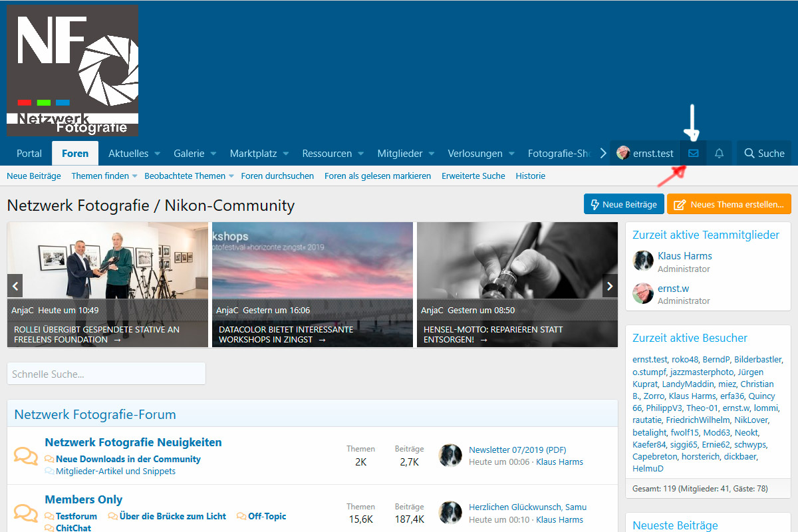This screenshot has height=532, width=798.
Task: Open Neue Downloads in der Community subforum
Action: click(x=128, y=459)
